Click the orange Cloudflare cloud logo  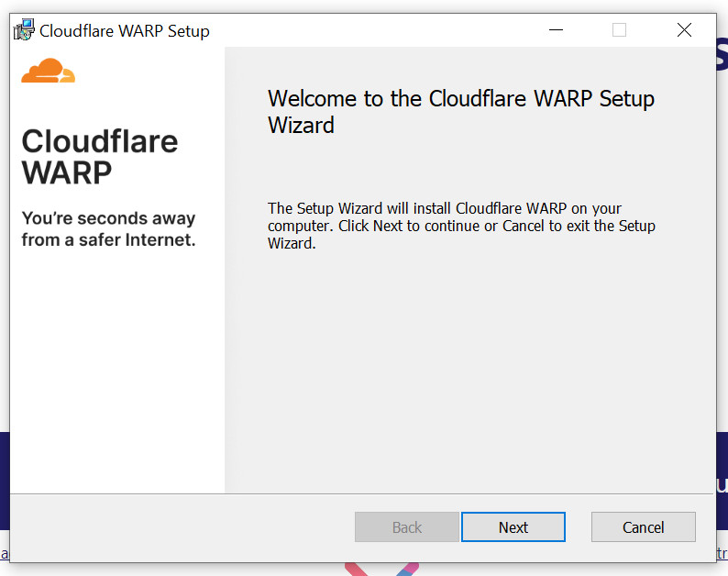coord(48,71)
